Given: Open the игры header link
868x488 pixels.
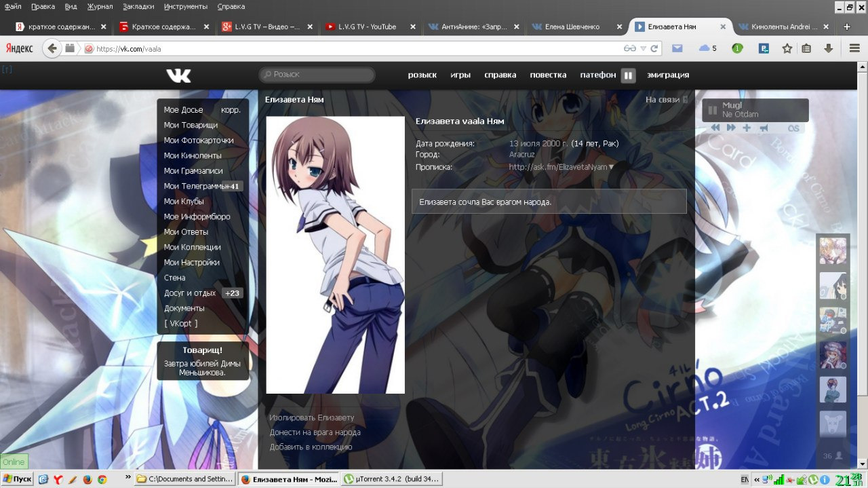Looking at the screenshot, I should point(460,75).
